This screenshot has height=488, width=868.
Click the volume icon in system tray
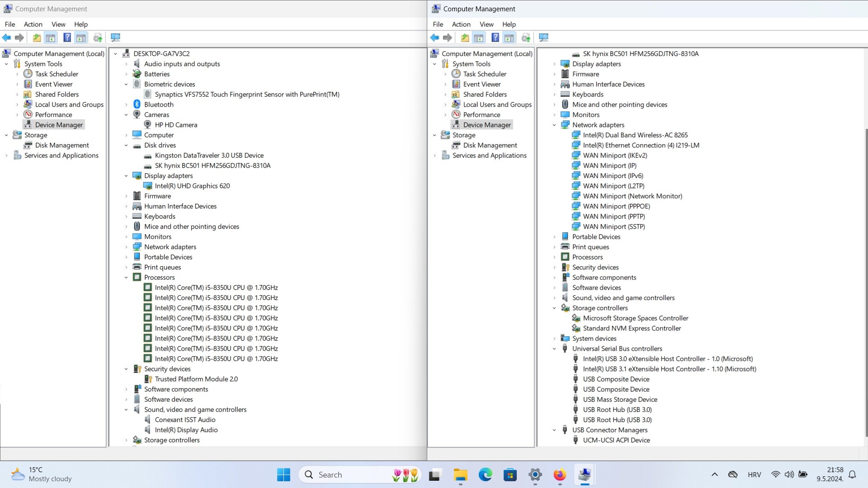pyautogui.click(x=789, y=474)
